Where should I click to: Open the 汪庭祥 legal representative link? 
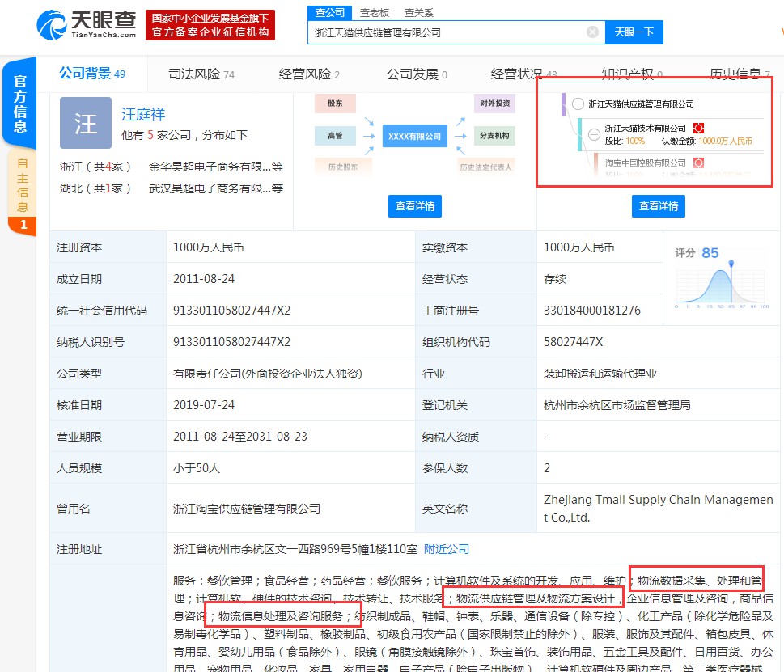[x=143, y=115]
